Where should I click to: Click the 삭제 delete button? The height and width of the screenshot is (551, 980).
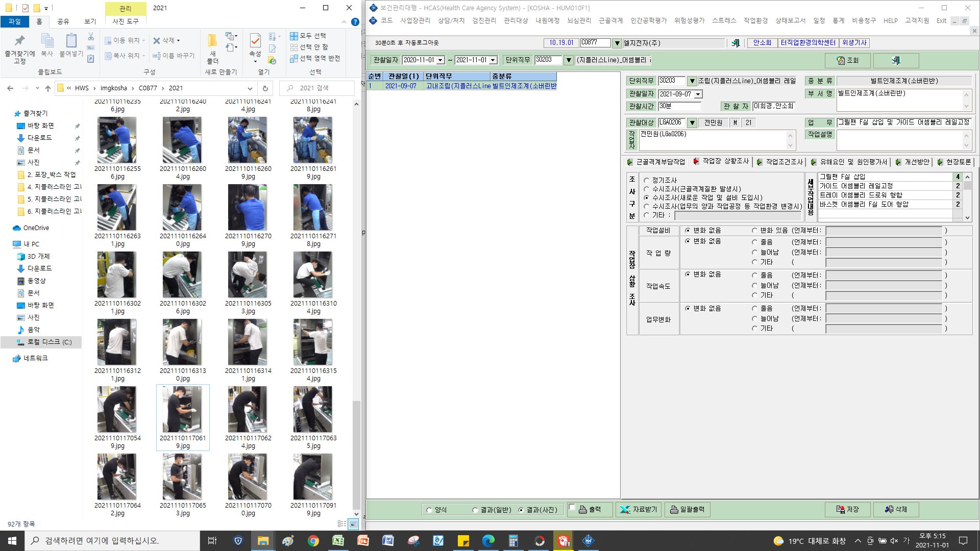896,509
